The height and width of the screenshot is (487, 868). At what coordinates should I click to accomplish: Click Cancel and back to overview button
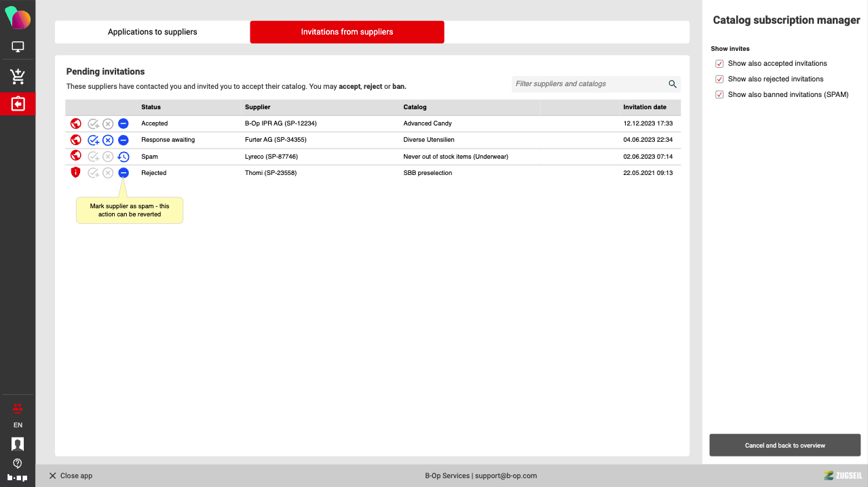click(x=785, y=446)
